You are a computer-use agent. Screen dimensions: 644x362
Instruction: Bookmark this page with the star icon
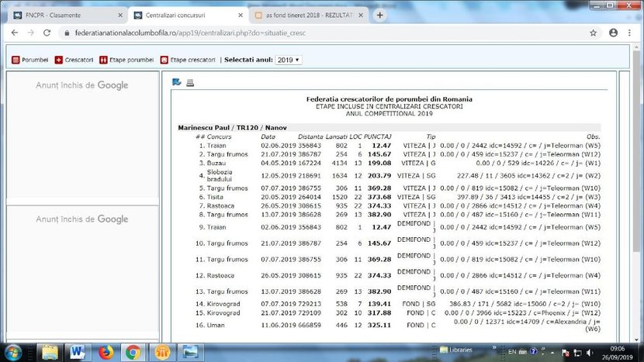click(x=594, y=33)
